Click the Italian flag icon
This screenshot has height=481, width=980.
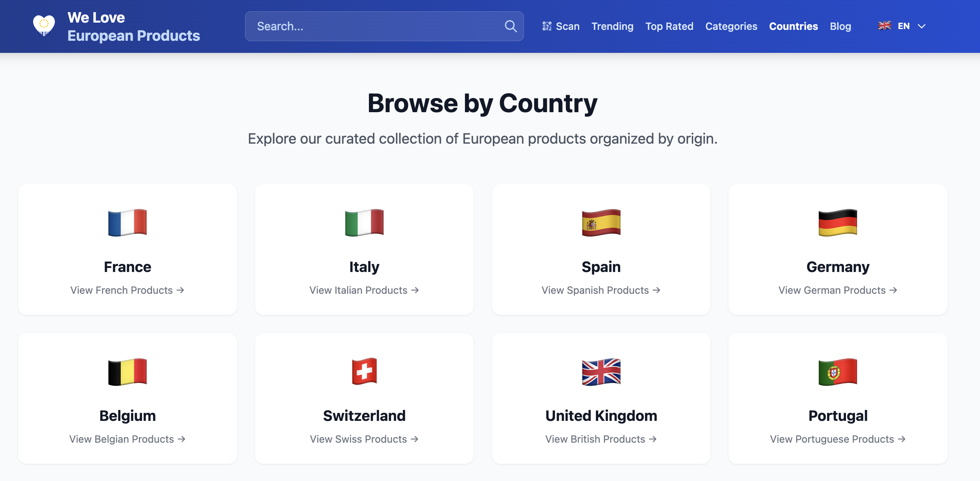point(364,222)
